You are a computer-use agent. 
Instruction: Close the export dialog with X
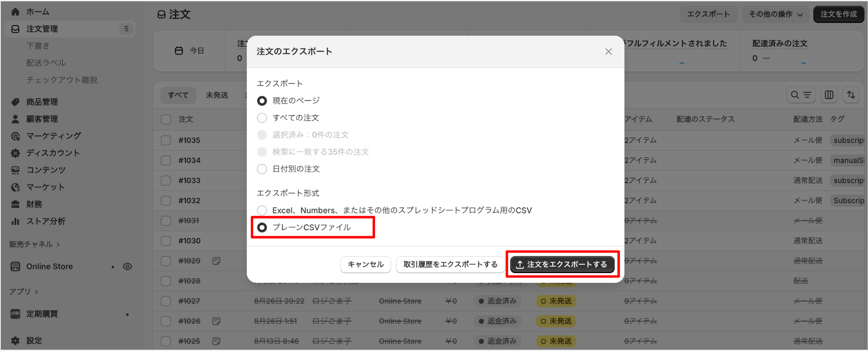click(608, 51)
